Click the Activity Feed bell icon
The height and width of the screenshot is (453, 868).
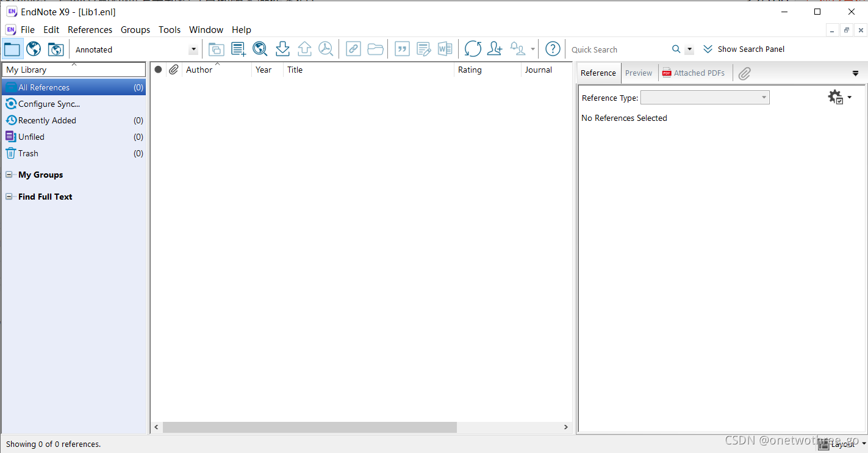pos(518,49)
